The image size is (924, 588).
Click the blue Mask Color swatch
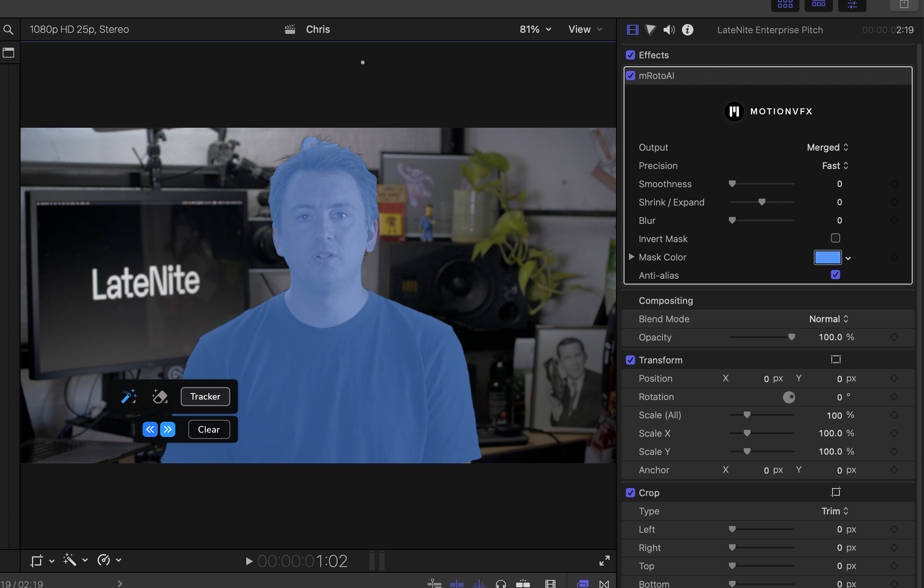coord(828,257)
